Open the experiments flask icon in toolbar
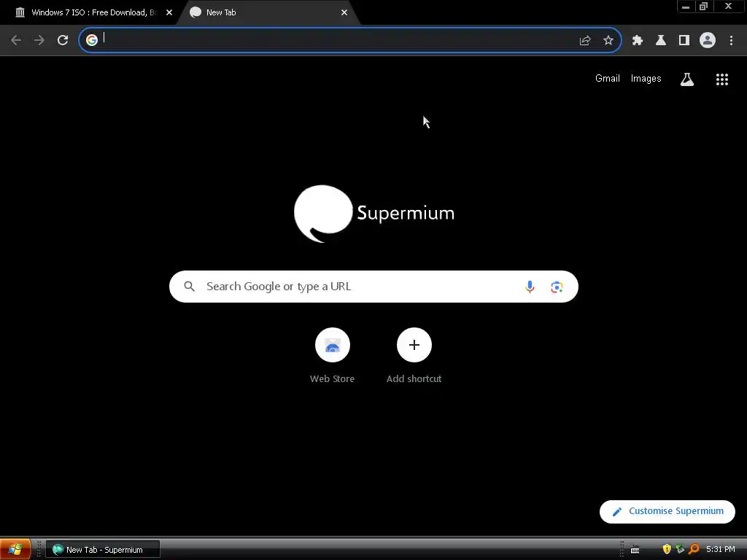Screen dimensions: 747x560 tap(661, 41)
